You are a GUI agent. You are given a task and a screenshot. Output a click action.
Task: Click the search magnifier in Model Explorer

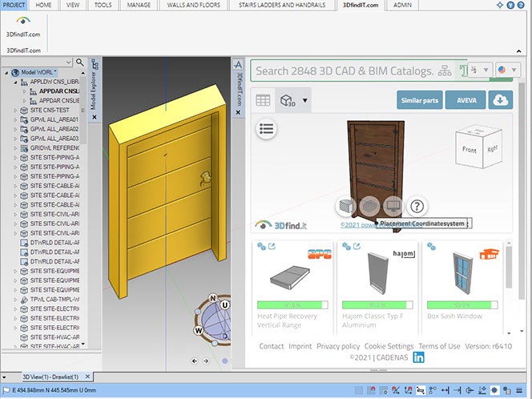(x=80, y=62)
